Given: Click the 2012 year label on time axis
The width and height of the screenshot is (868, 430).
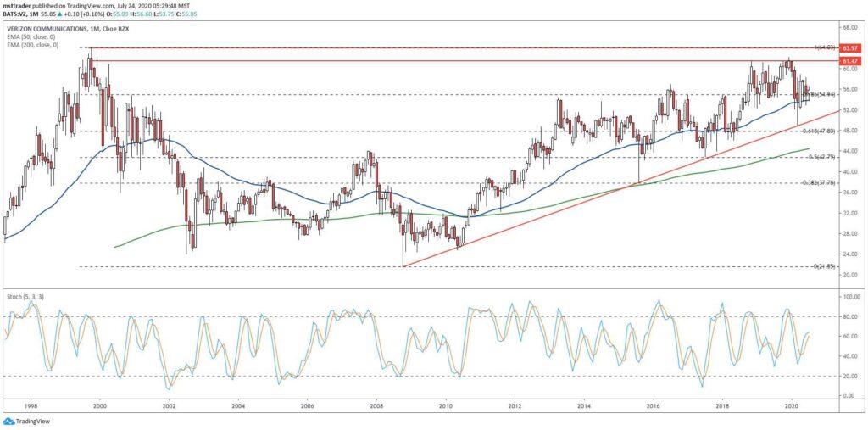Looking at the screenshot, I should pos(515,405).
